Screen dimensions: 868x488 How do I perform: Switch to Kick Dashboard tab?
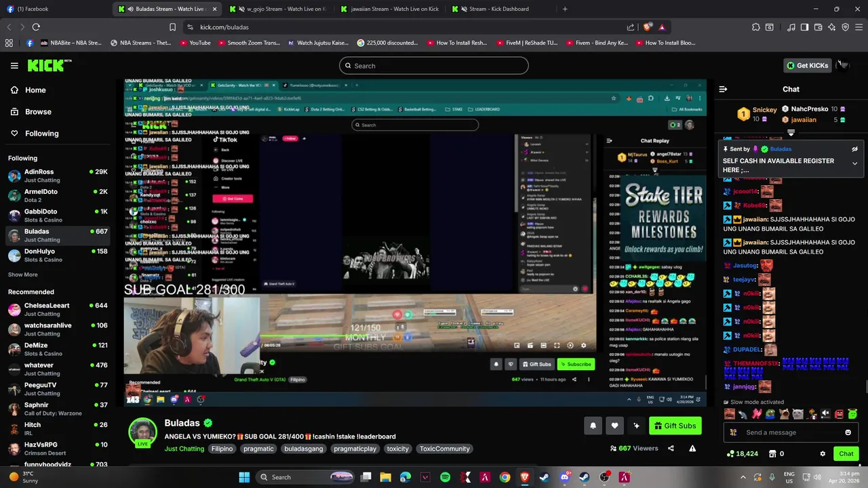coord(500,9)
